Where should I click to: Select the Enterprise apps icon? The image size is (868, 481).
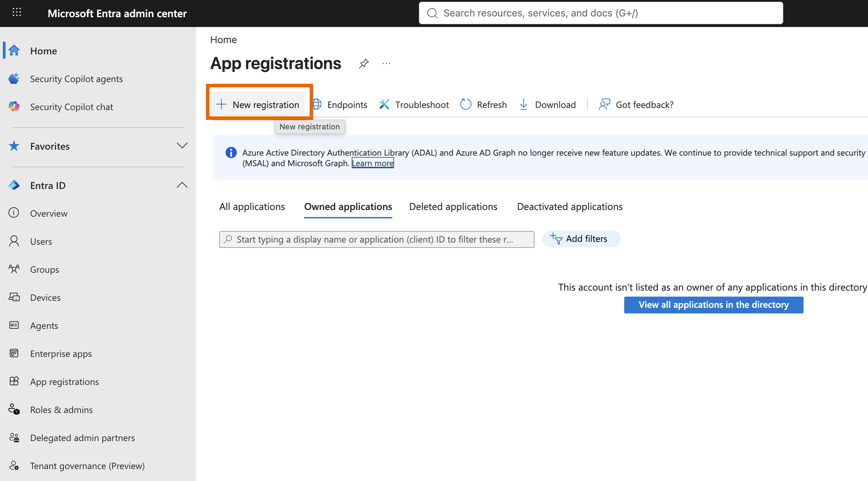point(14,353)
